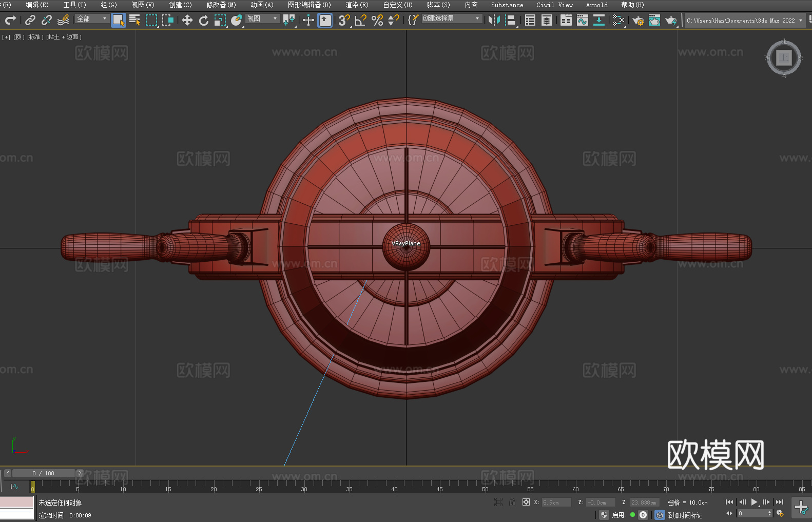This screenshot has height=522, width=812.
Task: Click the Link objects chain icon
Action: (30, 20)
